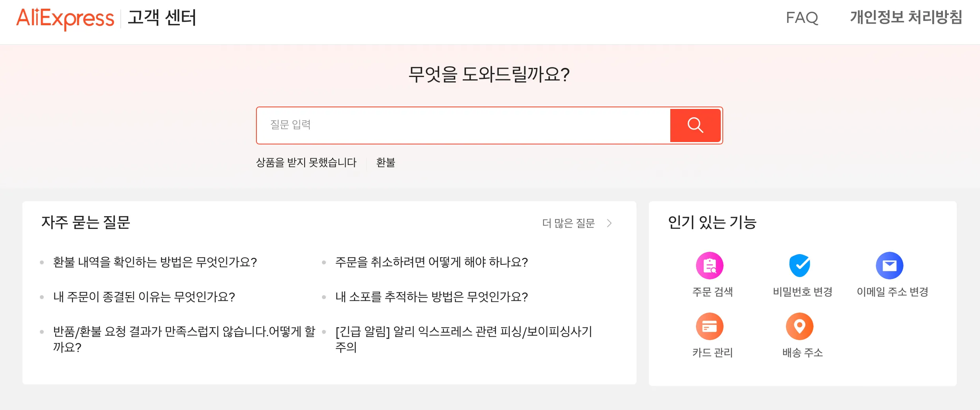This screenshot has height=410, width=980.
Task: Open question about tracking my parcel
Action: 431,297
